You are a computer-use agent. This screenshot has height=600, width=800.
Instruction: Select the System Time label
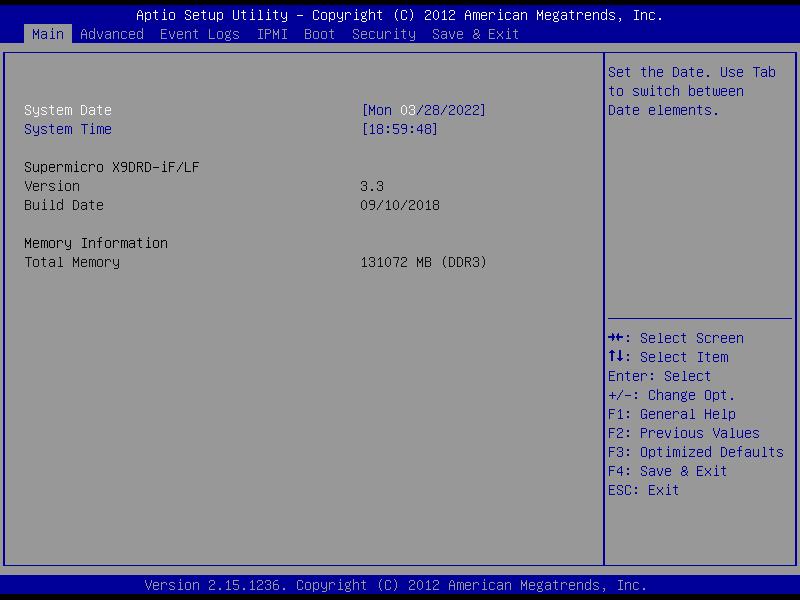[68, 129]
